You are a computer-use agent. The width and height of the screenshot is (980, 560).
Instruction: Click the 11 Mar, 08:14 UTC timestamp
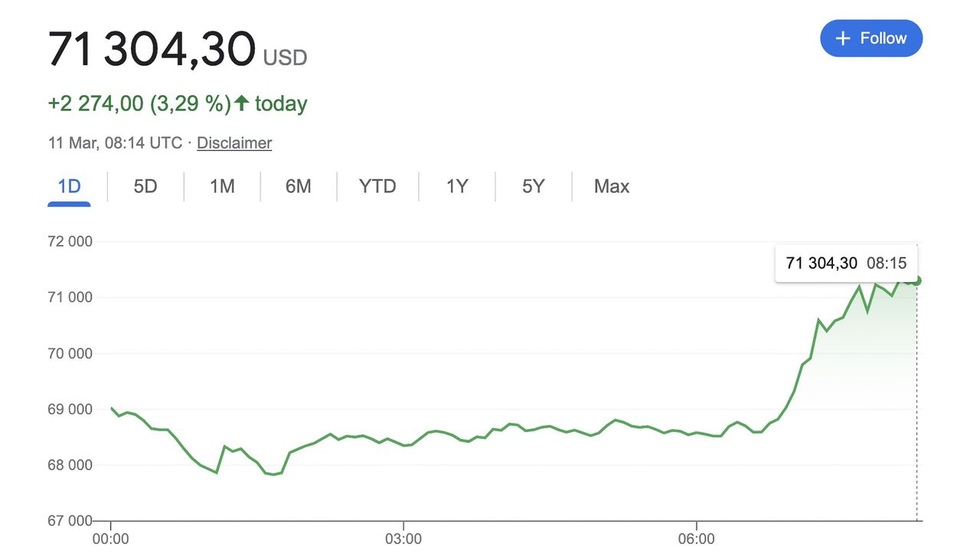115,142
